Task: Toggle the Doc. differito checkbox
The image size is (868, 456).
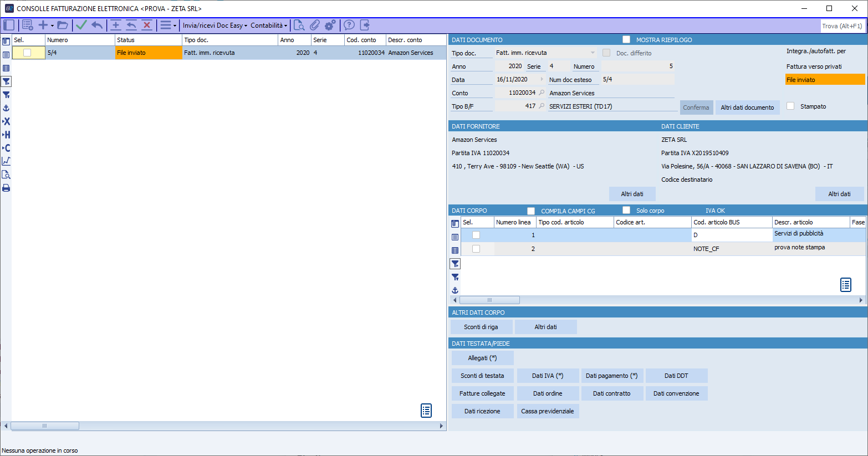Action: (606, 53)
